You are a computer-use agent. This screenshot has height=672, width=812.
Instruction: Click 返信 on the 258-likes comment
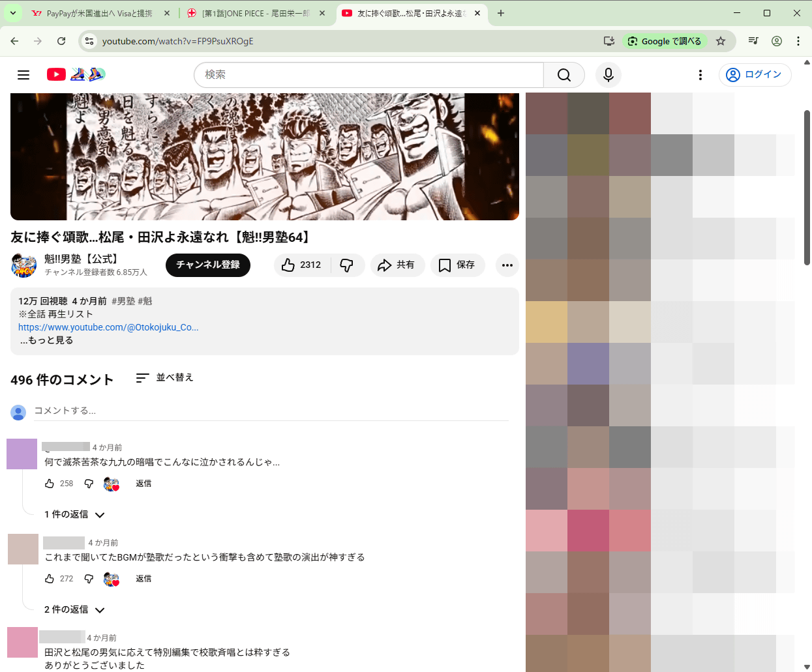point(143,484)
